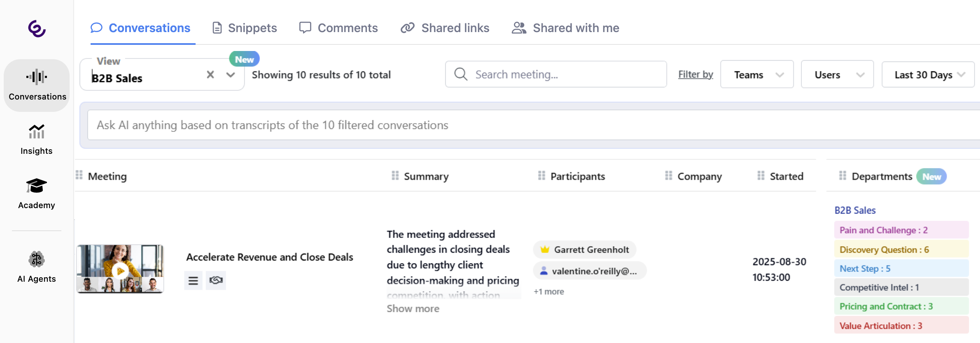Open the Users filter dropdown
980x343 pixels.
[837, 74]
